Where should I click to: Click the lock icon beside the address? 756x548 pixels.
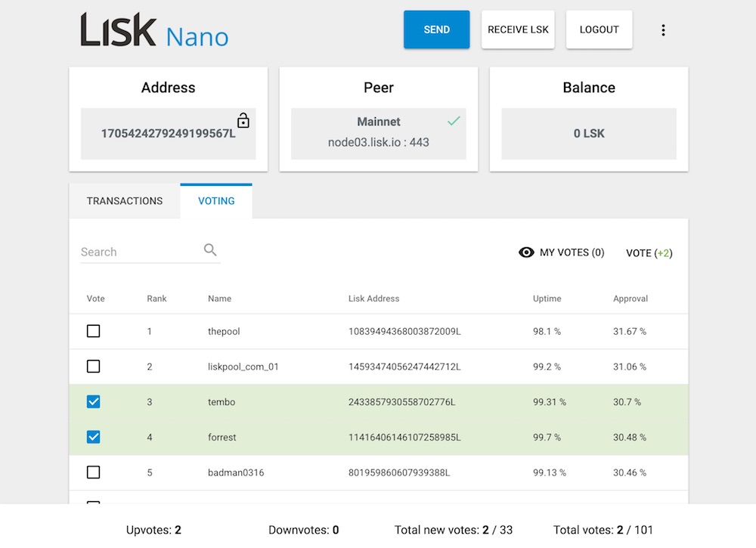(x=243, y=120)
